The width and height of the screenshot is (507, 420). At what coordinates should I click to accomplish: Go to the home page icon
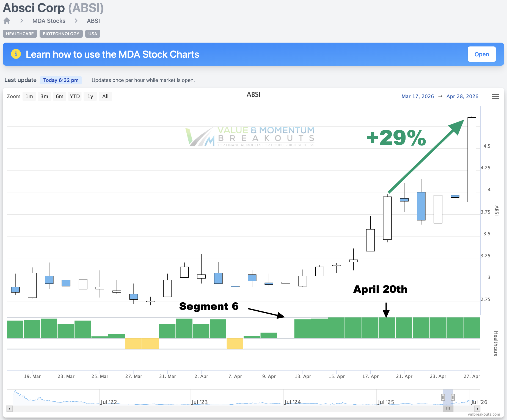click(7, 21)
